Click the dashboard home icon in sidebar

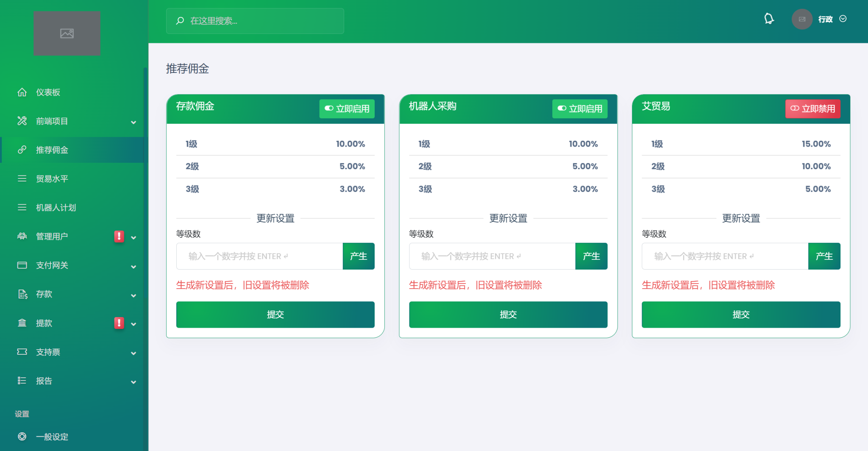pyautogui.click(x=22, y=92)
